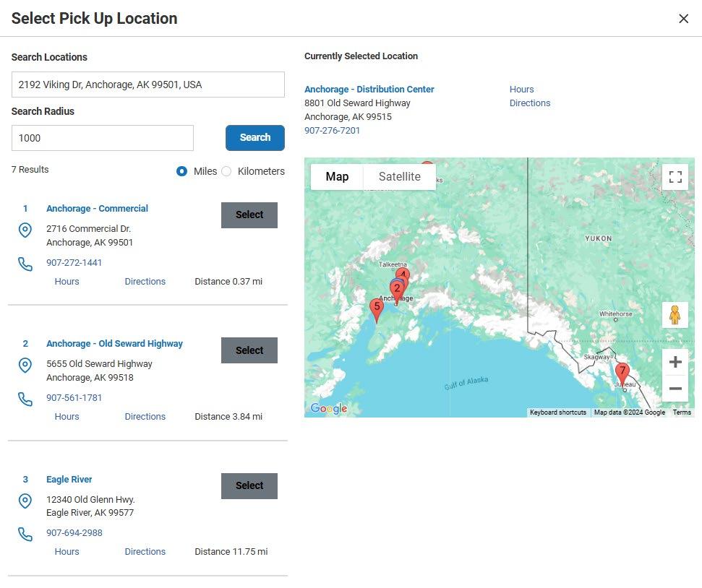This screenshot has width=702, height=588.
Task: Toggle fullscreen map view
Action: [x=675, y=177]
